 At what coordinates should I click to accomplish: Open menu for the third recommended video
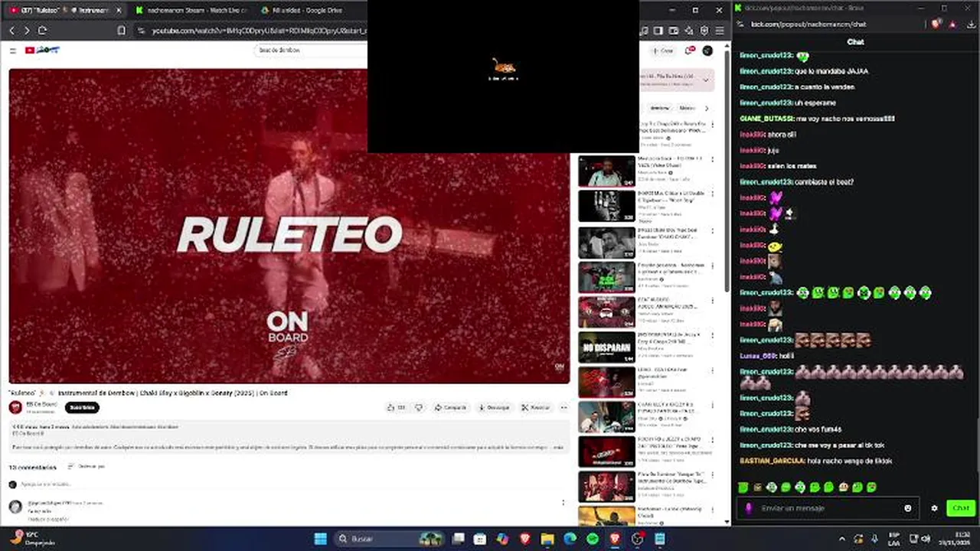(713, 194)
